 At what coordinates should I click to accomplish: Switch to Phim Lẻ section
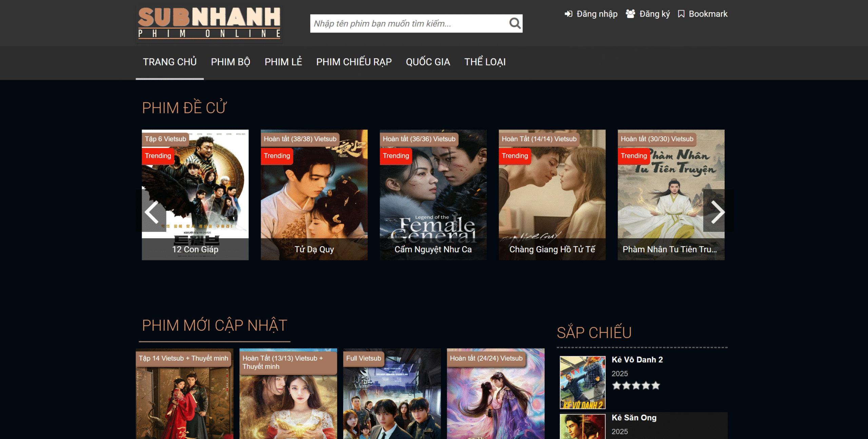coord(283,62)
